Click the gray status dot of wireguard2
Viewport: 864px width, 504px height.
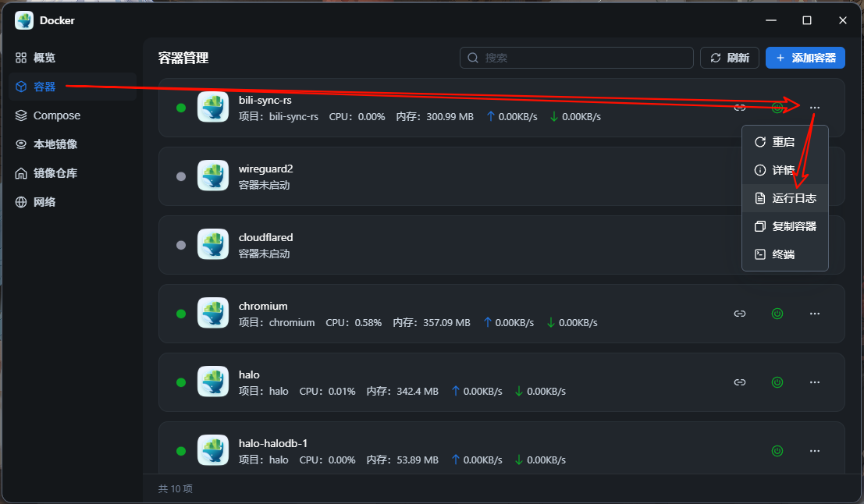pos(181,177)
